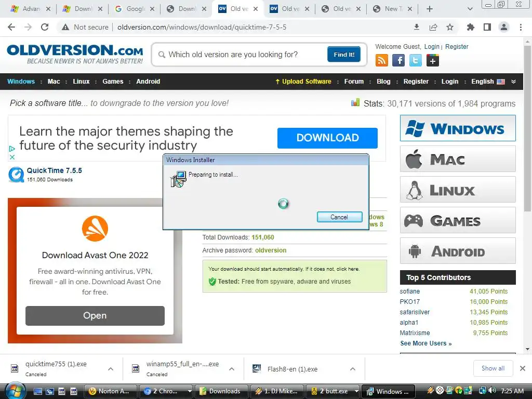Open the RSS feed icon
Screen dimensions: 532x399
(382, 61)
